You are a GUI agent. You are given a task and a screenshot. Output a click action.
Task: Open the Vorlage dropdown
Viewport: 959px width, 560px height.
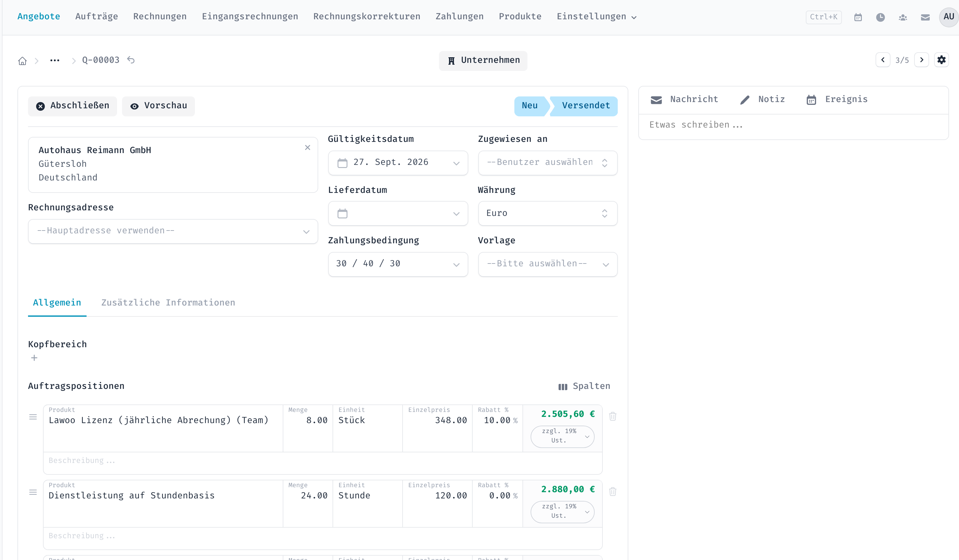[548, 264]
